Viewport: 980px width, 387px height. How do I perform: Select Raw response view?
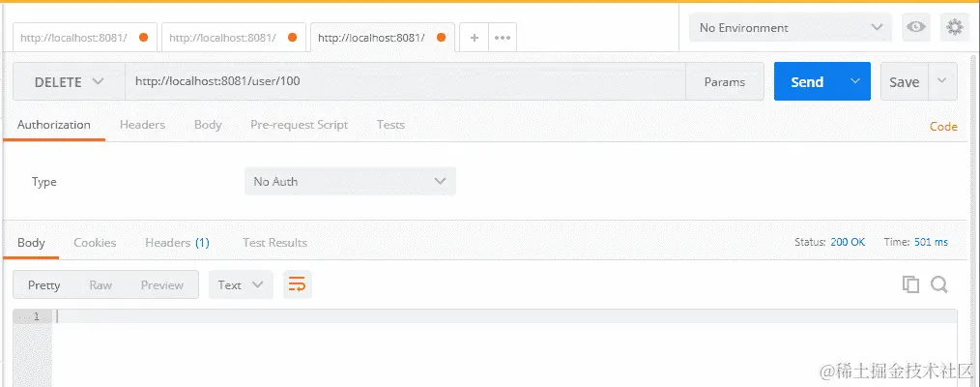pyautogui.click(x=100, y=285)
